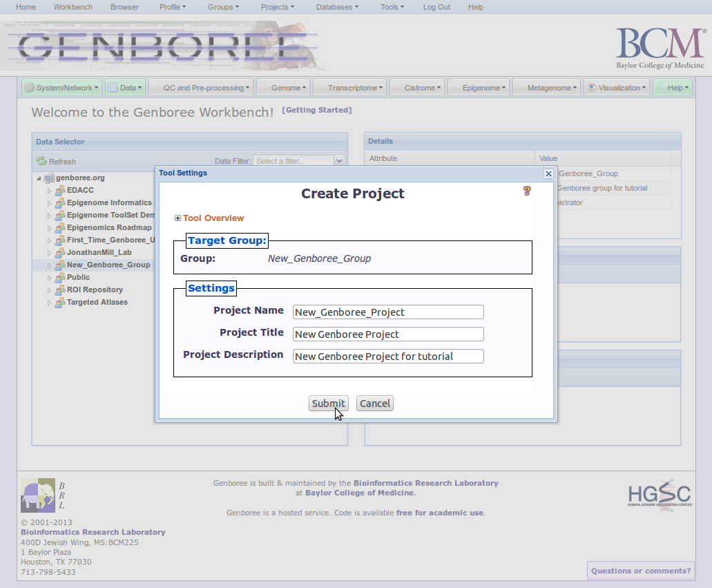Click the Project Name input field
This screenshot has width=712, height=588.
click(388, 312)
